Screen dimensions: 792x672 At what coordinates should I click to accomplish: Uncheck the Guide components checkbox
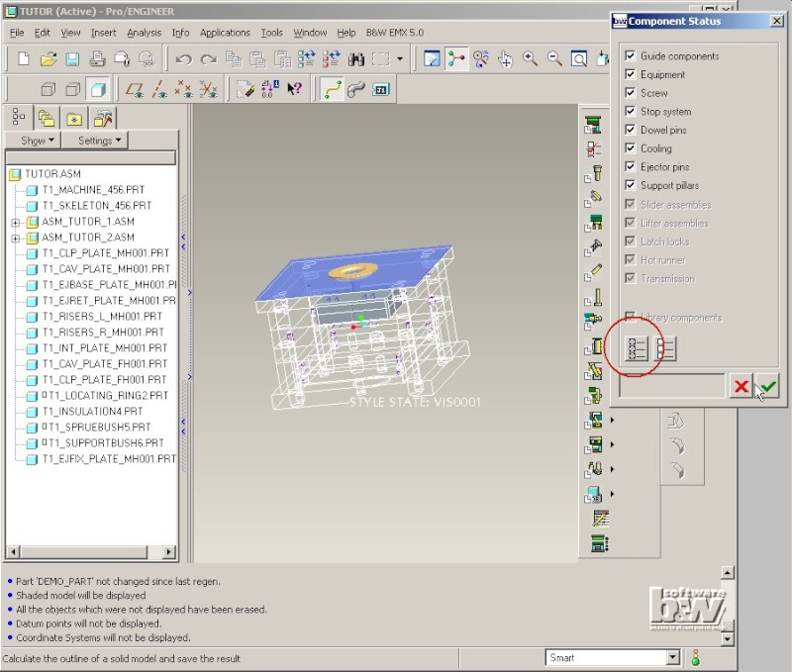tap(630, 55)
